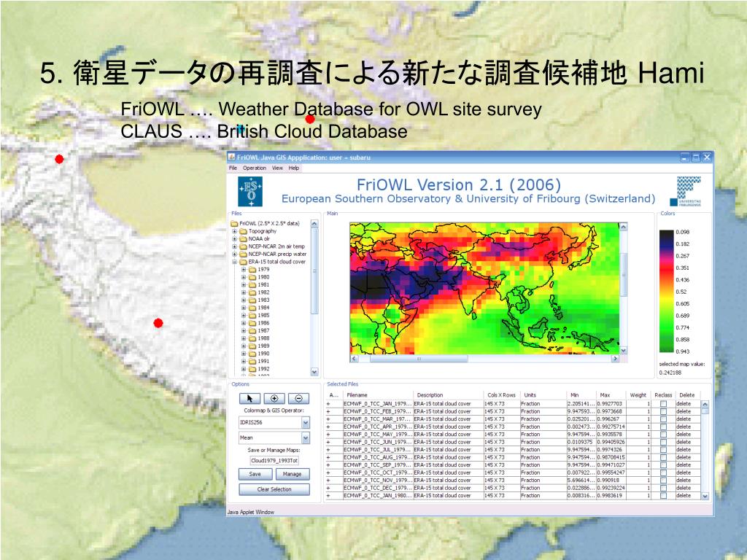Toggle Reclass checkbox for ECMWF_0_TCC_MAR row

(663, 419)
